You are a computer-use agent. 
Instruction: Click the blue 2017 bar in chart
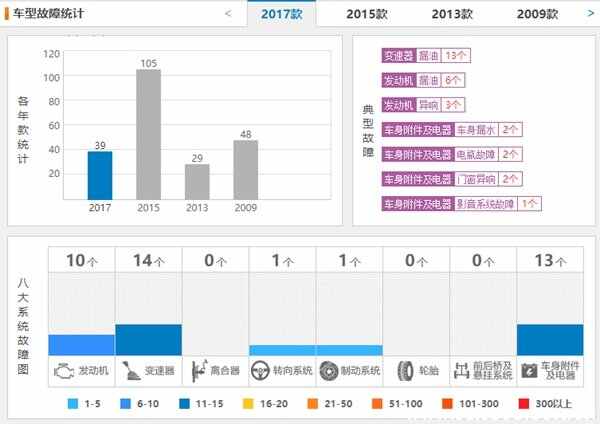click(x=100, y=175)
